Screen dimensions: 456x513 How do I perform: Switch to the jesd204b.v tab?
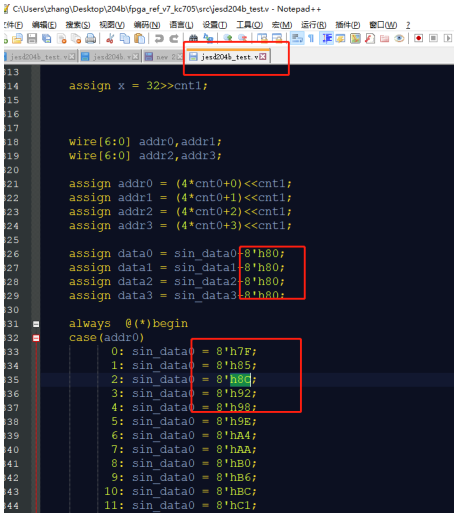tap(110, 57)
